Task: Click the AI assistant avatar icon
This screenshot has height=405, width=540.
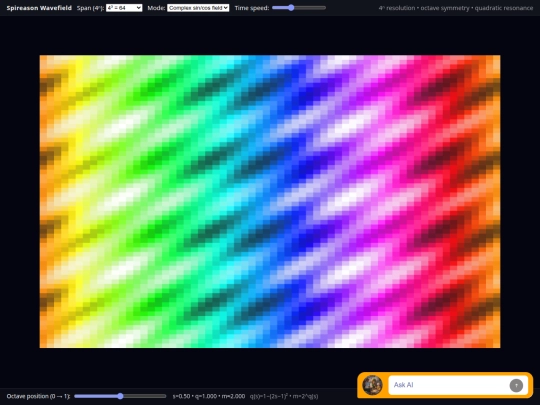Action: click(372, 385)
